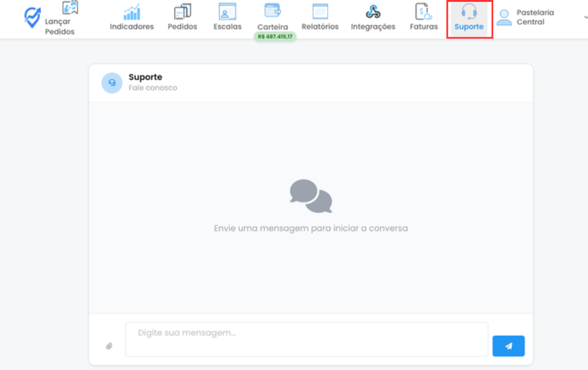The image size is (588, 370).
Task: Open Faturas via the invoice icon
Action: tap(424, 12)
